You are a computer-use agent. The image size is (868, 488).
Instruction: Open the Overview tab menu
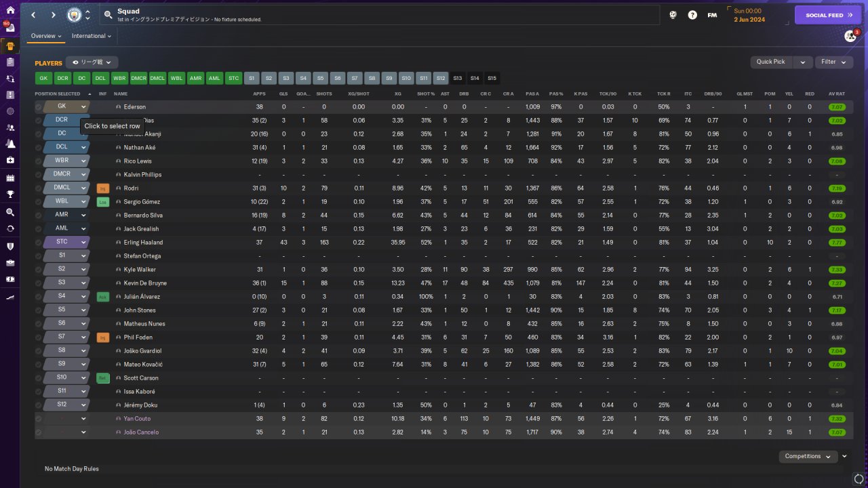coord(46,36)
